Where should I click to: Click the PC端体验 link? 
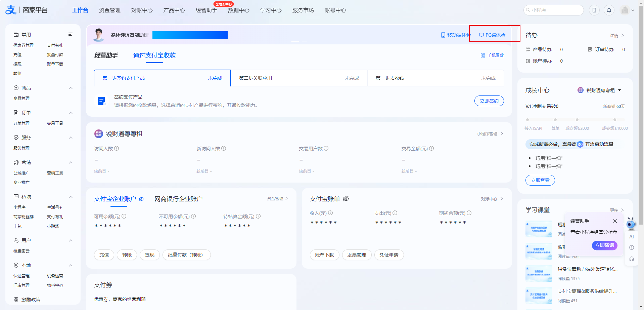click(x=492, y=35)
